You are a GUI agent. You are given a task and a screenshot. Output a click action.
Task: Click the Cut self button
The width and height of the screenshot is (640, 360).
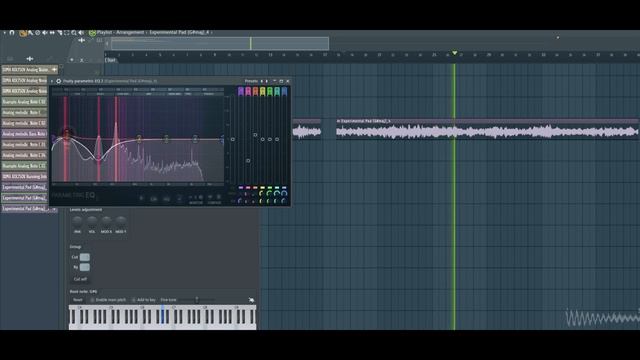click(80, 279)
